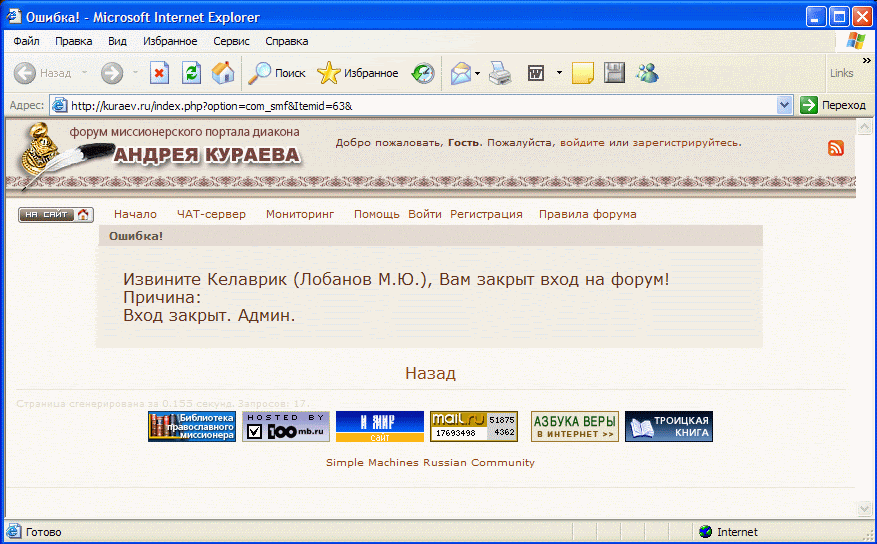Click the Print toolbar icon

click(500, 73)
